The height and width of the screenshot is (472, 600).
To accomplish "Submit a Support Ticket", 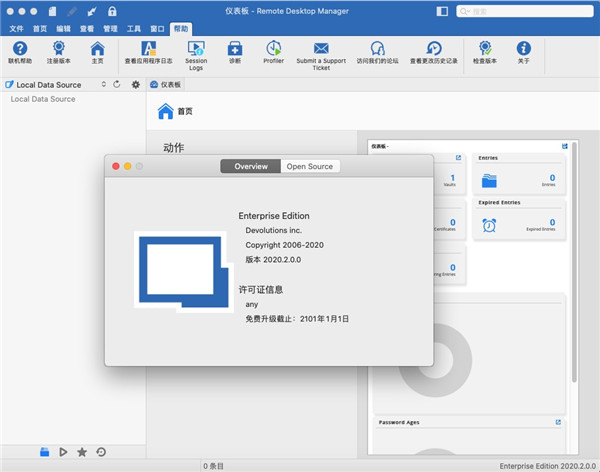I will point(321,56).
